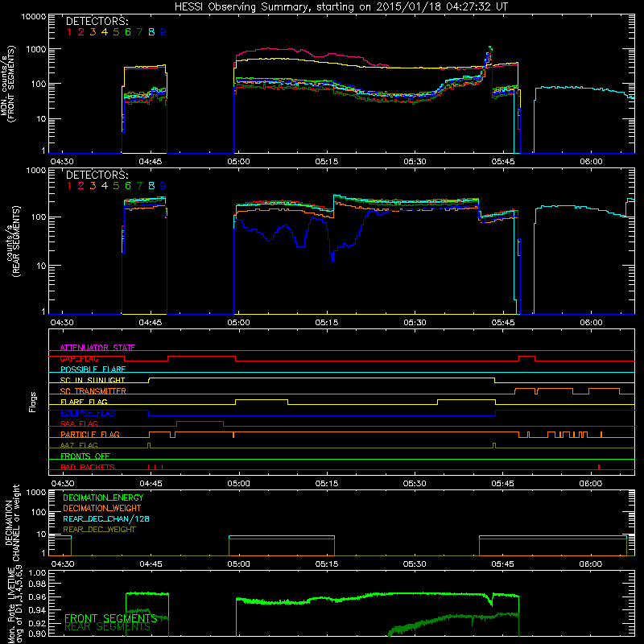Select the ECLIPSE_FLAG label

[88, 413]
